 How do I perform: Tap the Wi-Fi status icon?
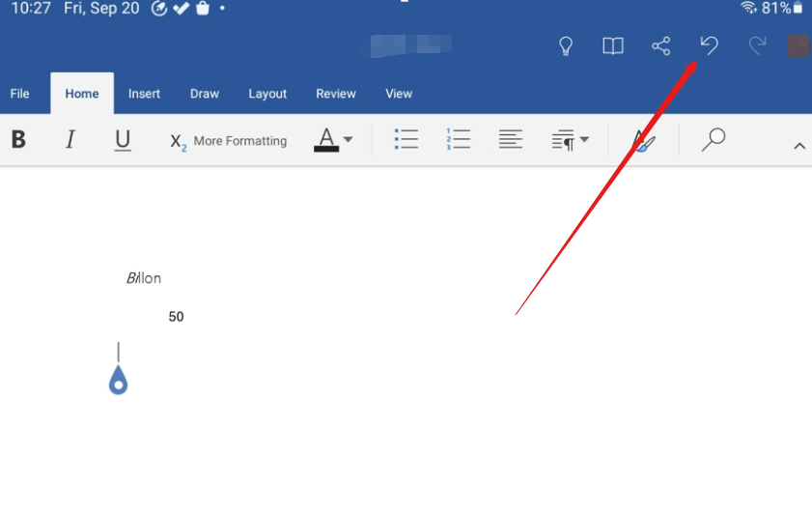(x=748, y=8)
